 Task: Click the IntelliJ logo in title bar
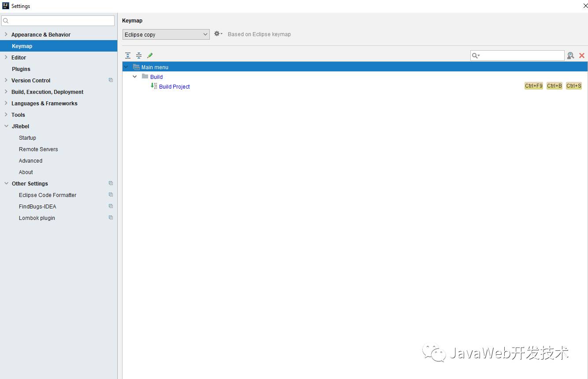(x=6, y=6)
